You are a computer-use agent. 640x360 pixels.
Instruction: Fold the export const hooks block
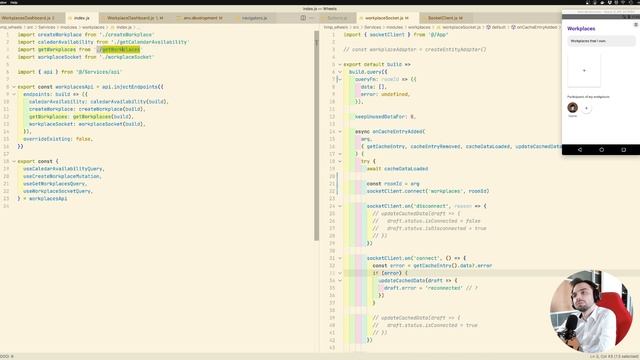pos(13,162)
